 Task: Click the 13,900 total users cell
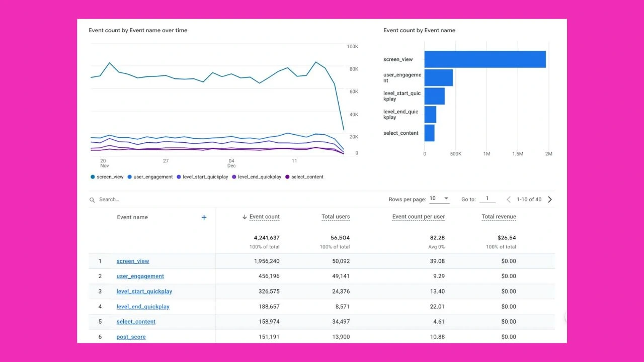pos(341,337)
